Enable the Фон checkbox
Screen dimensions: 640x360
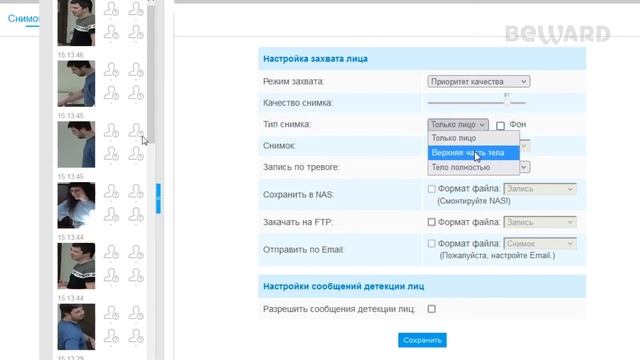500,125
